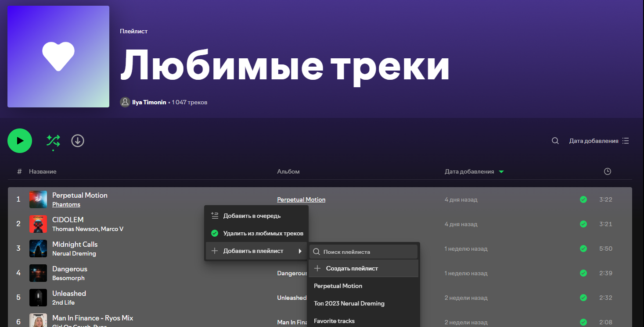Click '4 дня назад' in the Perpetual Motion row
This screenshot has width=644, height=327.
click(x=461, y=199)
